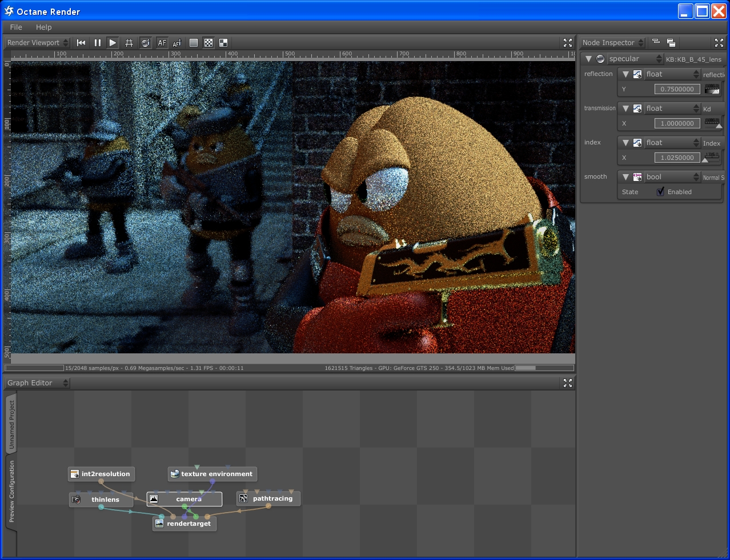Screen dimensions: 730x560
Task: Click the pathtracing node icon
Action: pyautogui.click(x=243, y=498)
